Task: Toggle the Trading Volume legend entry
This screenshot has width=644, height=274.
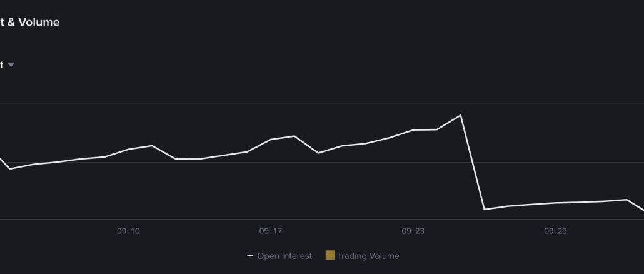Action: (362, 255)
